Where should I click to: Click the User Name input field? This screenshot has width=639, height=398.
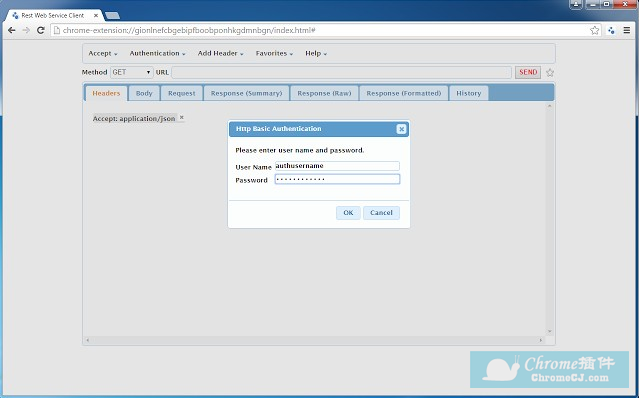[337, 166]
